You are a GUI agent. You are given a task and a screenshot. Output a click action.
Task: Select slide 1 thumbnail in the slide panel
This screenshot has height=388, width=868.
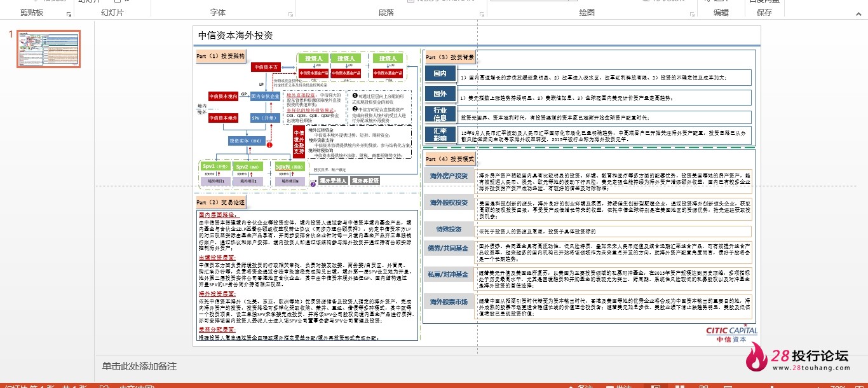pos(48,49)
